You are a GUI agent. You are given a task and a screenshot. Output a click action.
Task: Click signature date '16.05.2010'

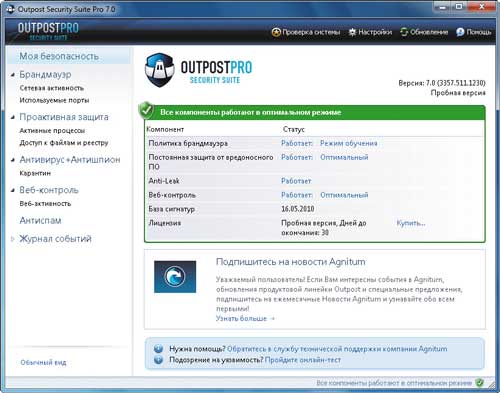coord(298,209)
